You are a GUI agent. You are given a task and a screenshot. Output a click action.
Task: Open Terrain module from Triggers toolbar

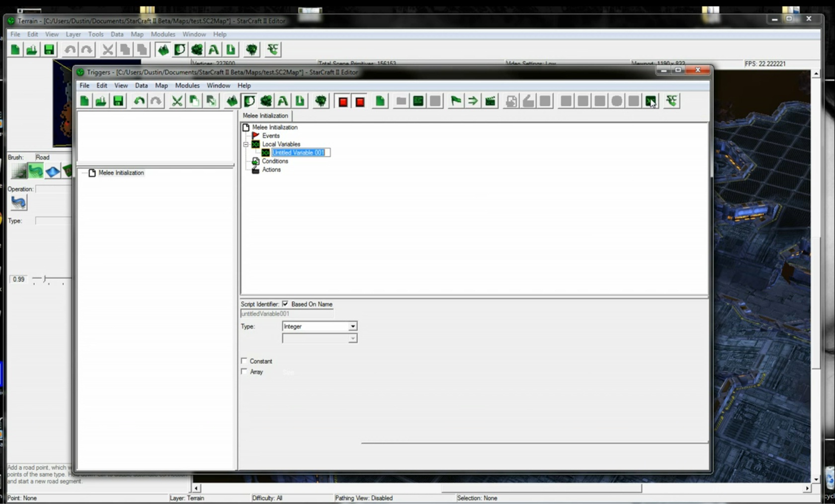(x=232, y=101)
